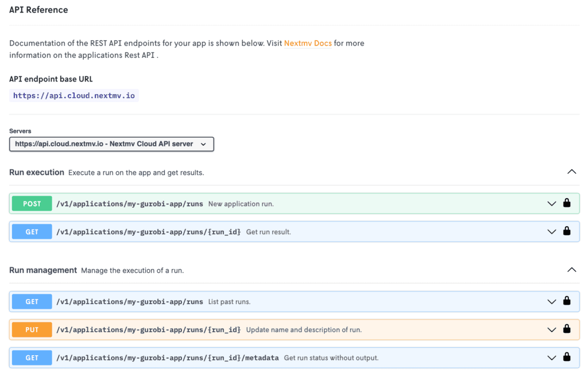Collapse the Run management section

pyautogui.click(x=571, y=270)
